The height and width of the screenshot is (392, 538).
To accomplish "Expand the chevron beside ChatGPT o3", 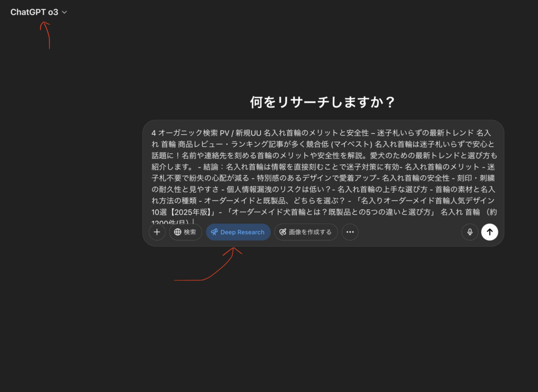I will click(65, 12).
